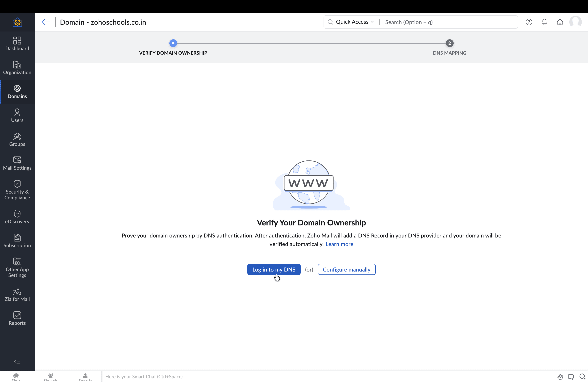
Task: Open the chat bubble icon at bottom right
Action: click(x=571, y=377)
